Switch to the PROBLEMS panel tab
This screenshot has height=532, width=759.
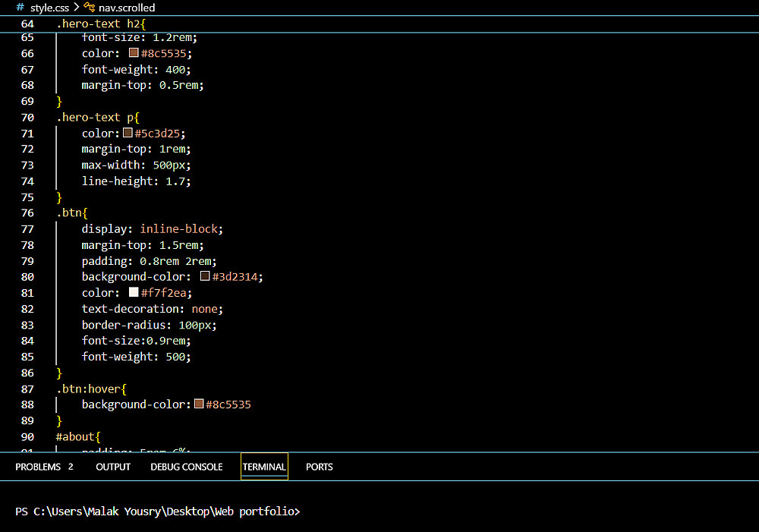tap(38, 467)
